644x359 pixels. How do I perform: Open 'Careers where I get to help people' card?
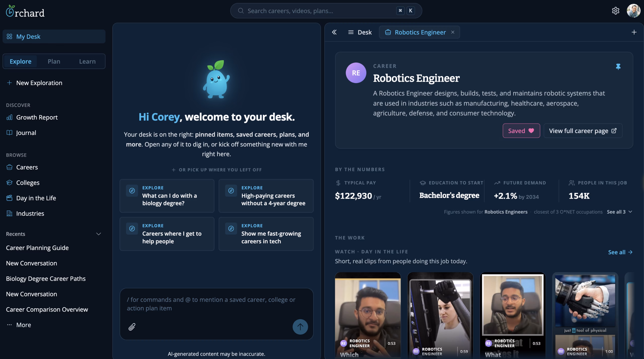pyautogui.click(x=167, y=234)
